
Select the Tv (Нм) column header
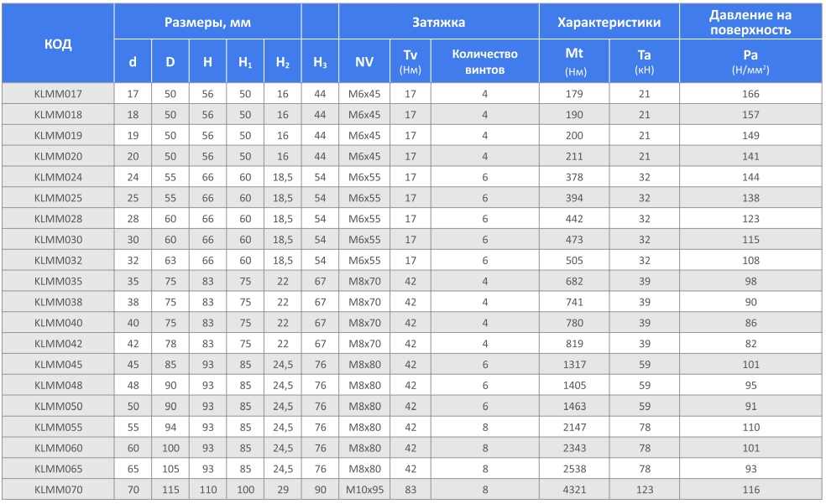click(410, 61)
